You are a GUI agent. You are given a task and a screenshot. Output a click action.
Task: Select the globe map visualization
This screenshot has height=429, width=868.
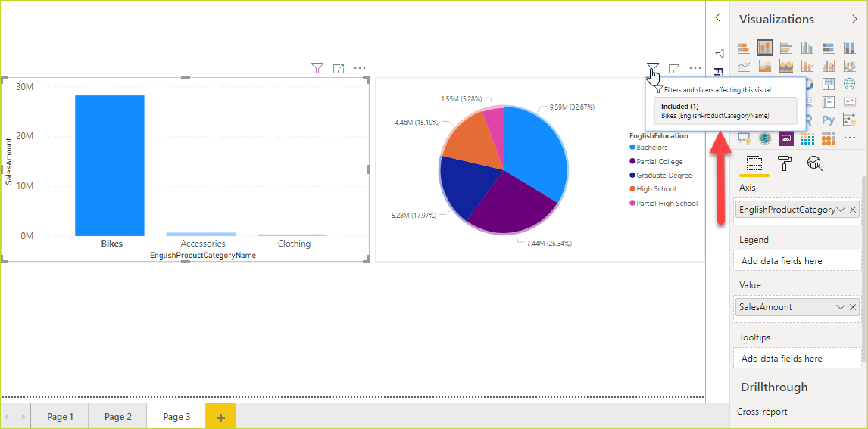(849, 84)
